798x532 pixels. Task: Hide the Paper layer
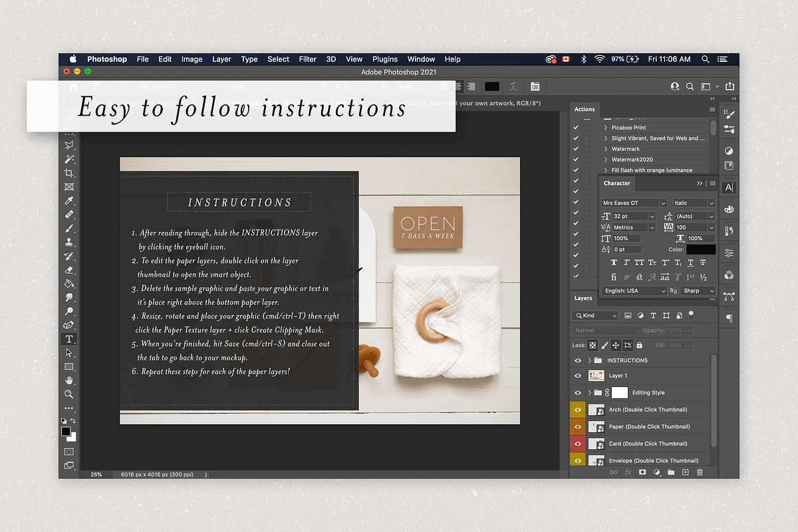point(577,426)
